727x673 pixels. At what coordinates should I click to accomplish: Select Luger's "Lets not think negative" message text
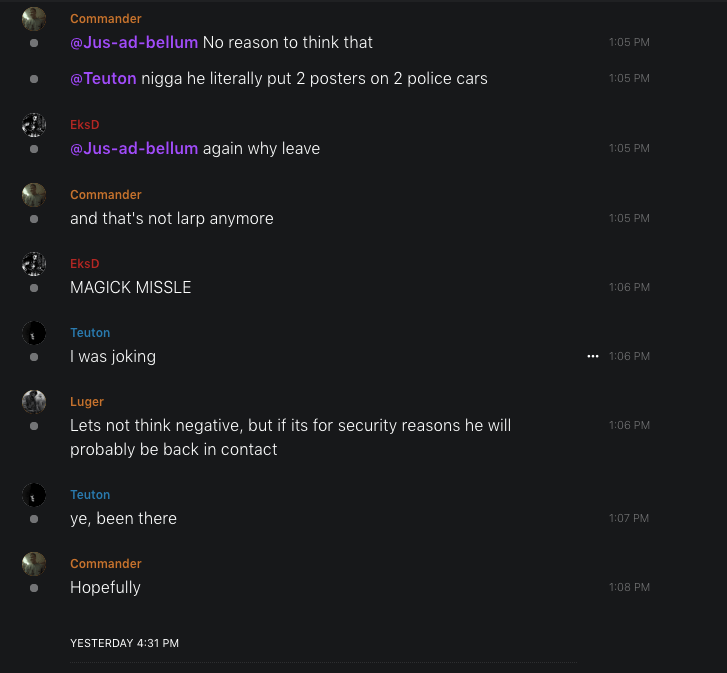[x=290, y=437]
